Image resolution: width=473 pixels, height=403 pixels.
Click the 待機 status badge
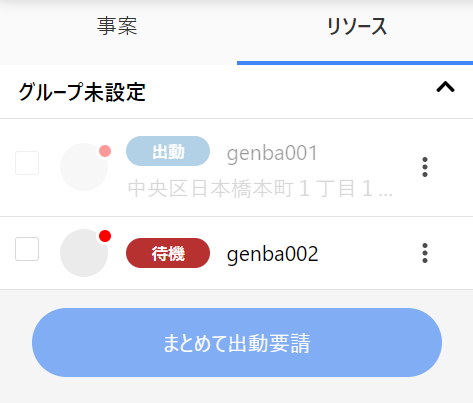[168, 253]
